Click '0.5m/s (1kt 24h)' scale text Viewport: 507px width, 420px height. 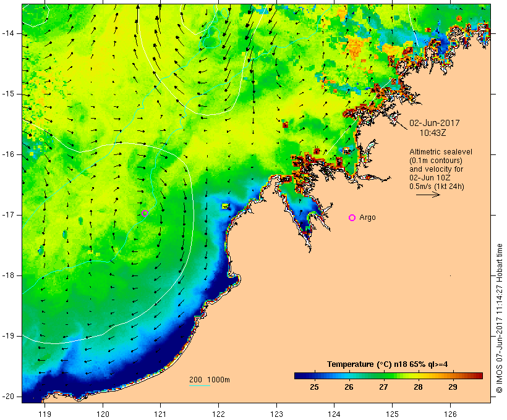coord(437,187)
